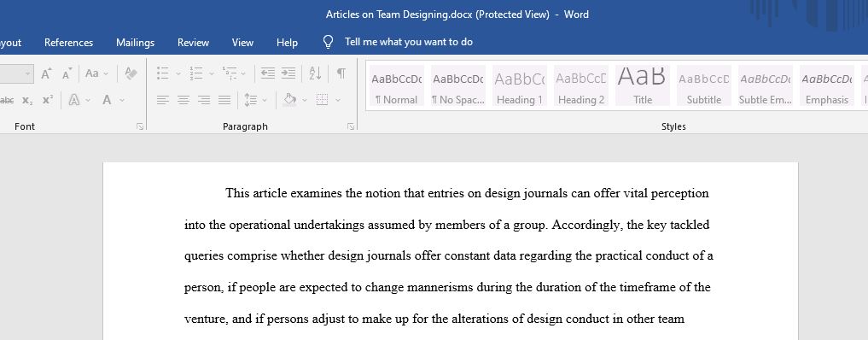Image resolution: width=868 pixels, height=340 pixels.
Task: Open the Font Color dropdown arrow
Action: coord(122,100)
